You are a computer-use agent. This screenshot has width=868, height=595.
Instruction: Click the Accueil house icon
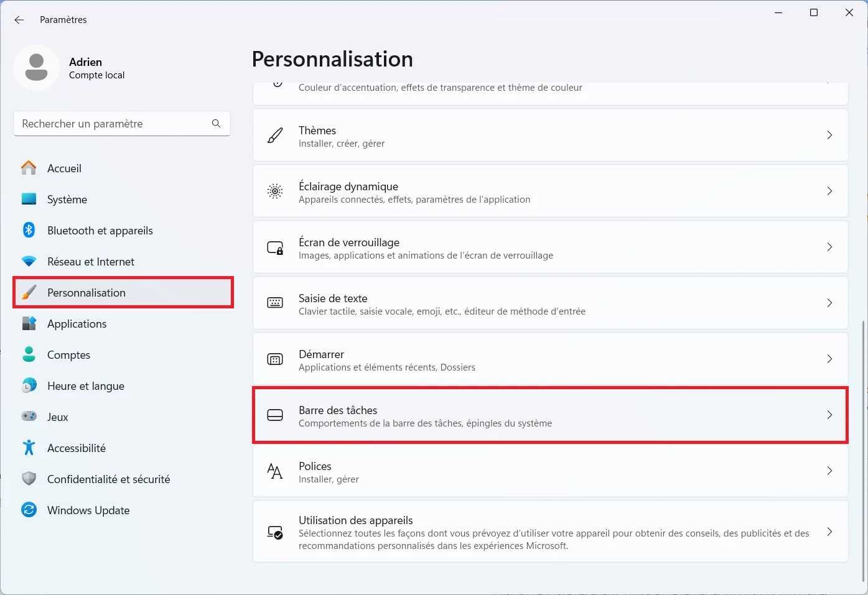point(29,168)
